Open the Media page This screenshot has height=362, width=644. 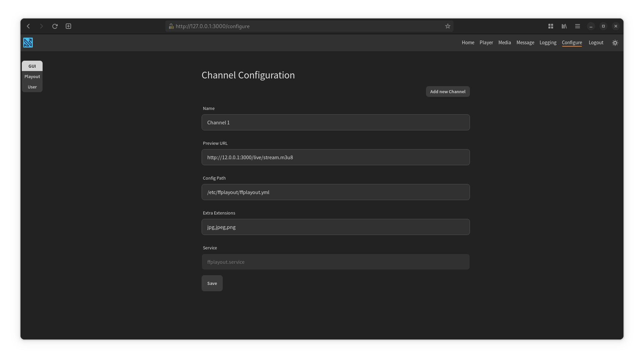coord(504,43)
